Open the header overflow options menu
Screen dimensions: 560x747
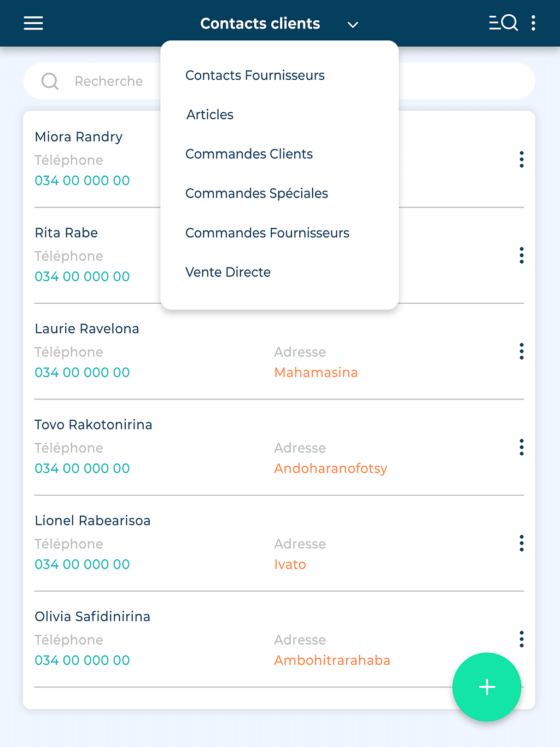[533, 23]
